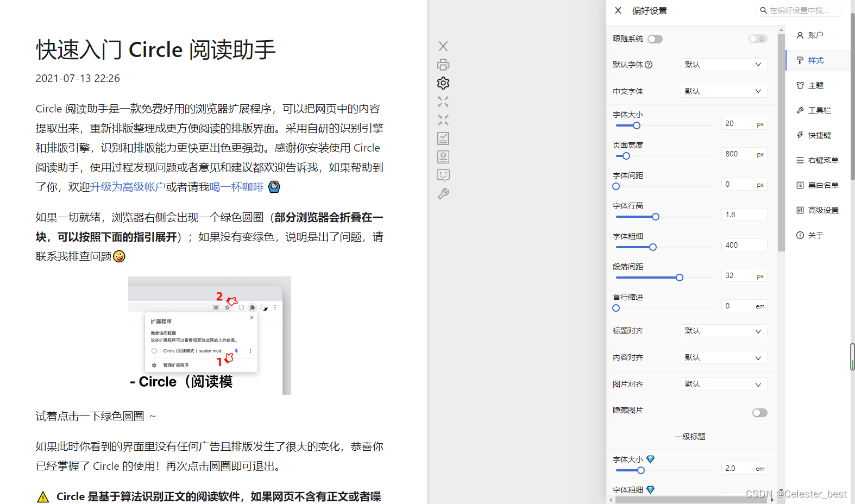Screen dimensions: 855x504
Task: Open the 默认字体 dropdown
Action: coord(724,65)
